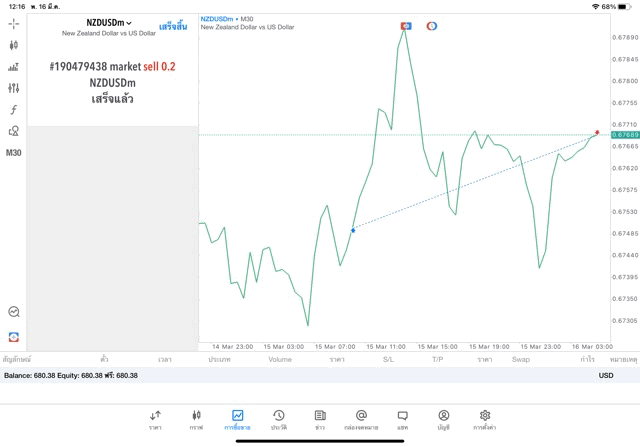Tap the blue entry marker on chart

click(x=353, y=231)
